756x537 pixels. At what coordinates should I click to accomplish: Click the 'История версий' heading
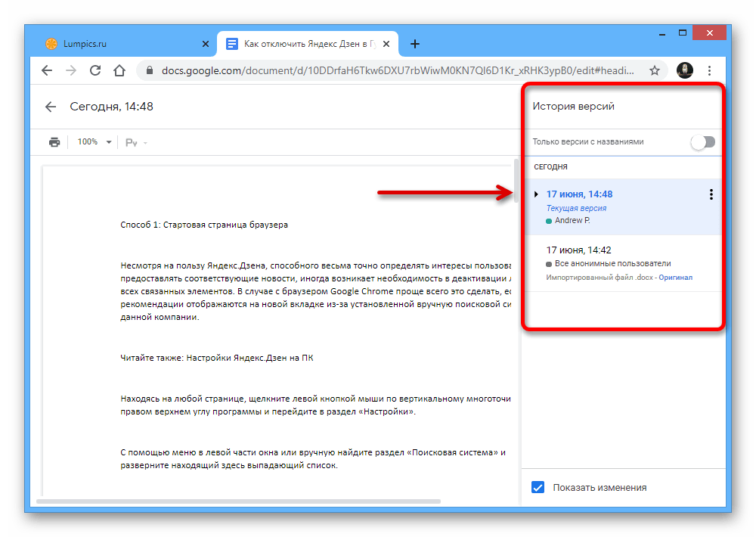click(573, 106)
